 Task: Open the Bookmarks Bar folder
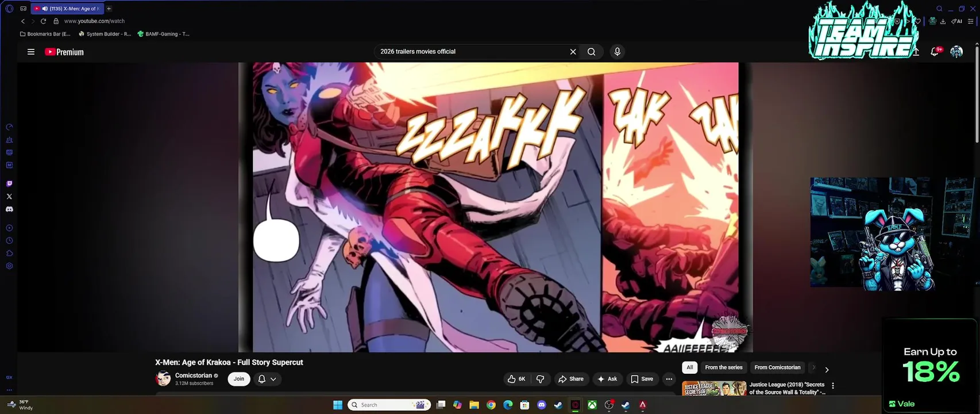click(45, 34)
